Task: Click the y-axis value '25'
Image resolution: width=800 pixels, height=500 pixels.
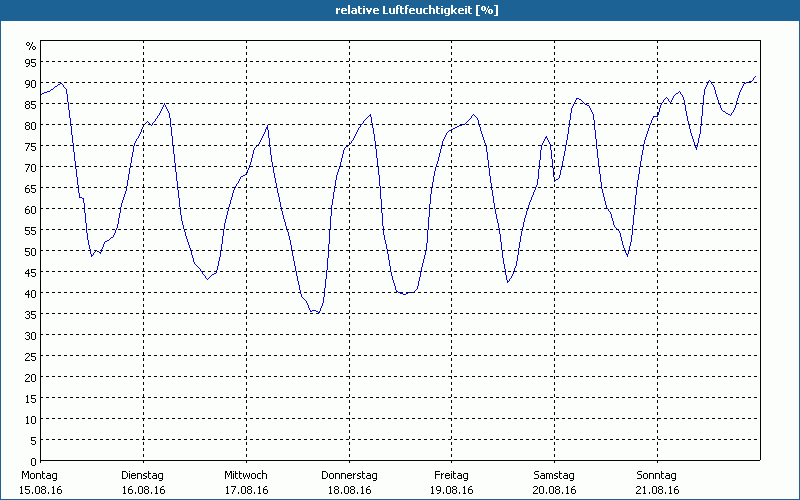Action: [31, 356]
